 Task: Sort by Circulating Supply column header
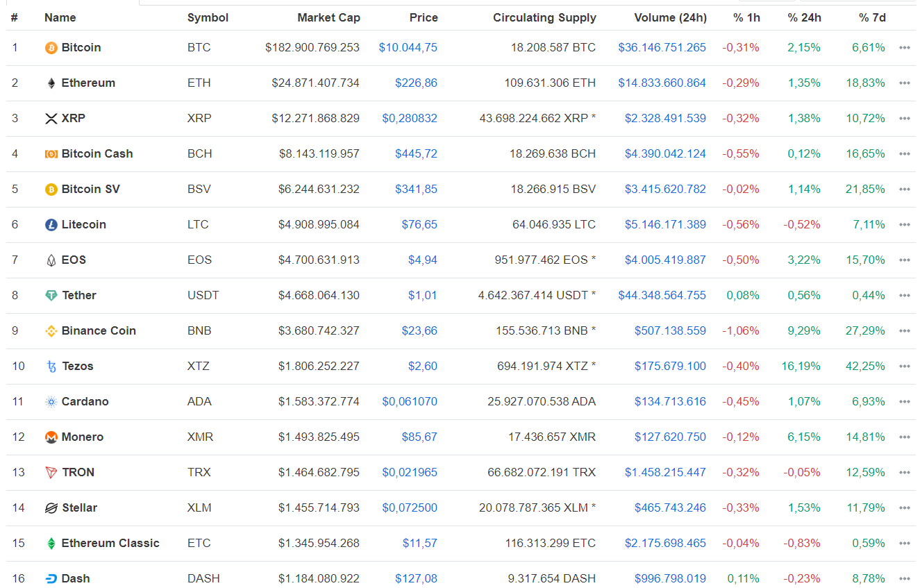(544, 17)
